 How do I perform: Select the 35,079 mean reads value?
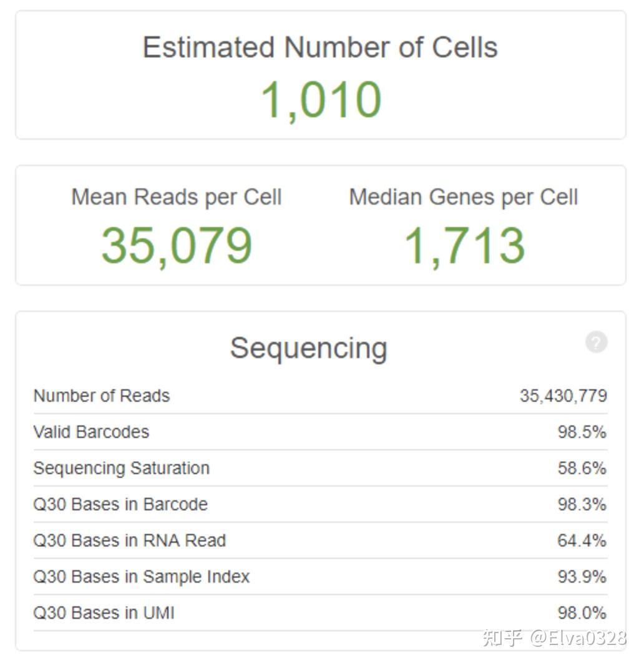(x=177, y=245)
